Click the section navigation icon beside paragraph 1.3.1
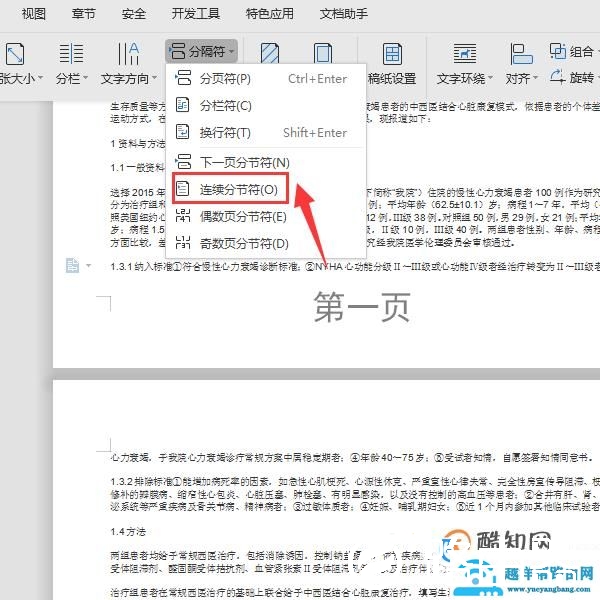Screen dimensions: 600x600 (72, 266)
